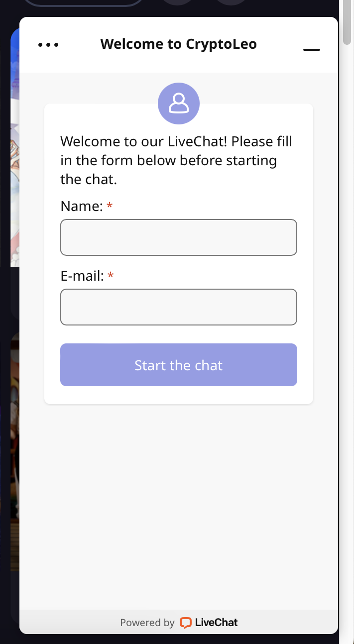354x644 pixels.
Task: Click the 'Name:' field label
Action: tap(82, 206)
